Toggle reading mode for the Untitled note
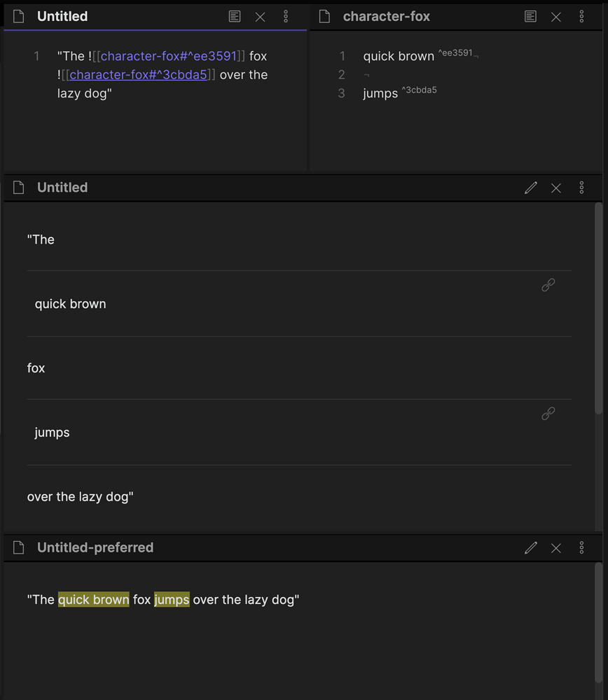The image size is (608, 700). coord(235,16)
